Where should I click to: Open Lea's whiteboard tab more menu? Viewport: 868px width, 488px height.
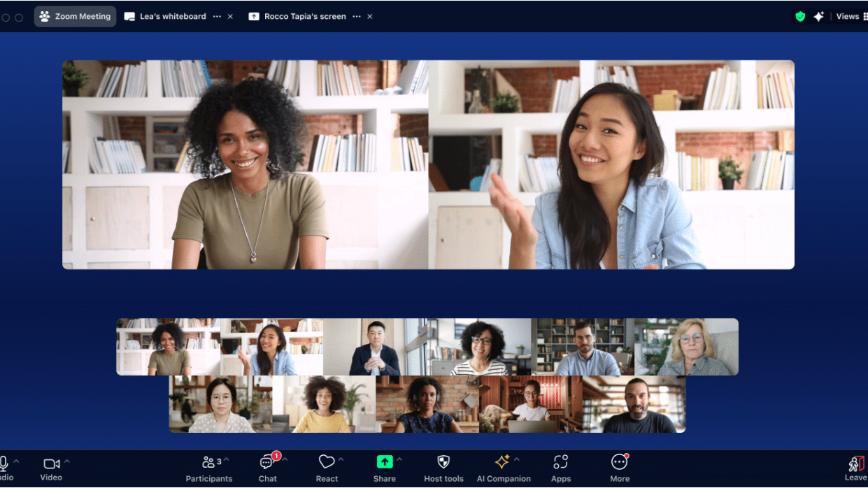tap(217, 16)
